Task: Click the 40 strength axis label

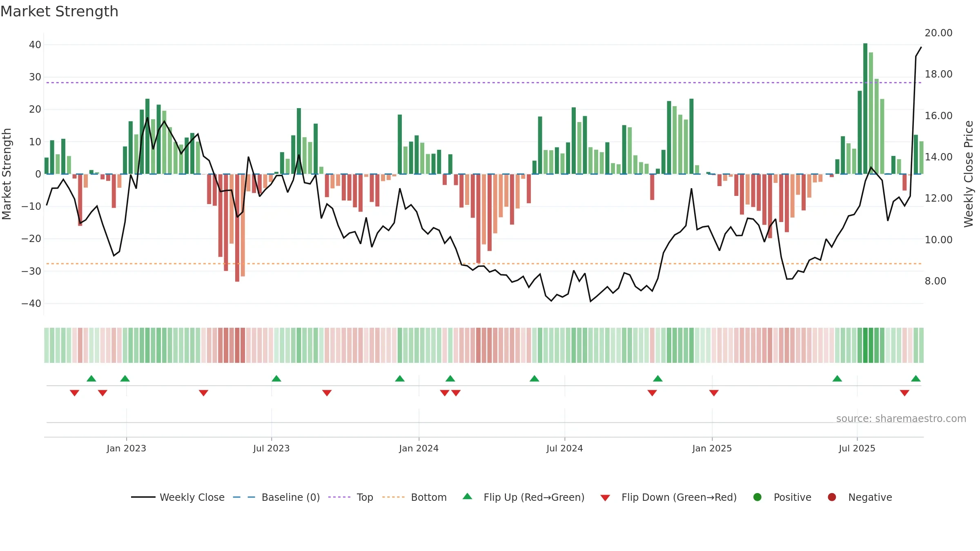Action: (x=35, y=44)
